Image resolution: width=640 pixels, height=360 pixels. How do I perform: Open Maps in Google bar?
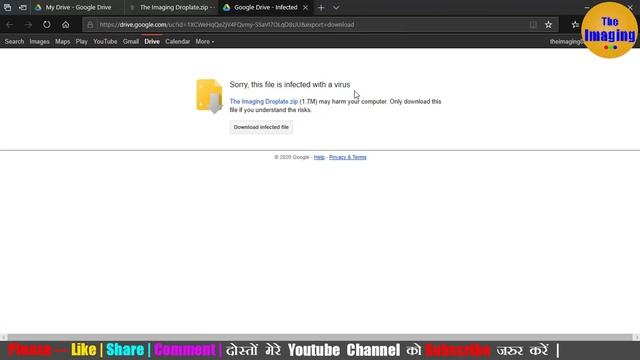click(x=62, y=42)
